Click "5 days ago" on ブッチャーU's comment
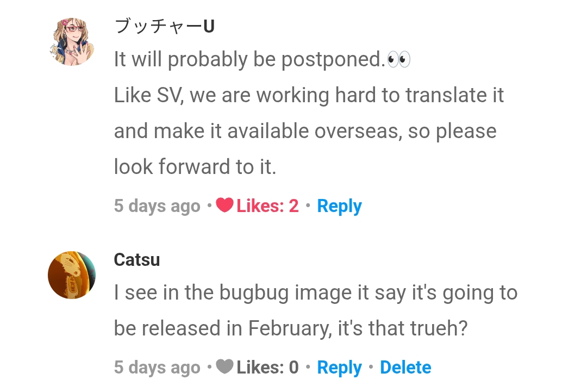587x392 pixels. click(157, 206)
